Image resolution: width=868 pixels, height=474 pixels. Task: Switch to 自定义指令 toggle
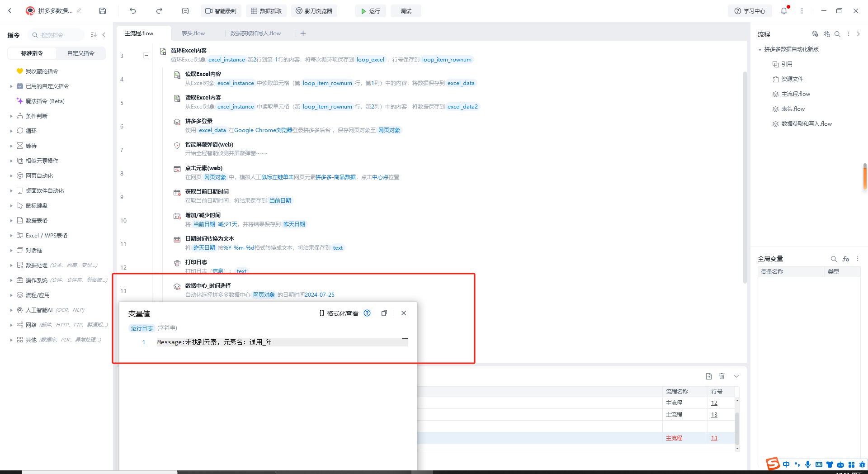81,53
